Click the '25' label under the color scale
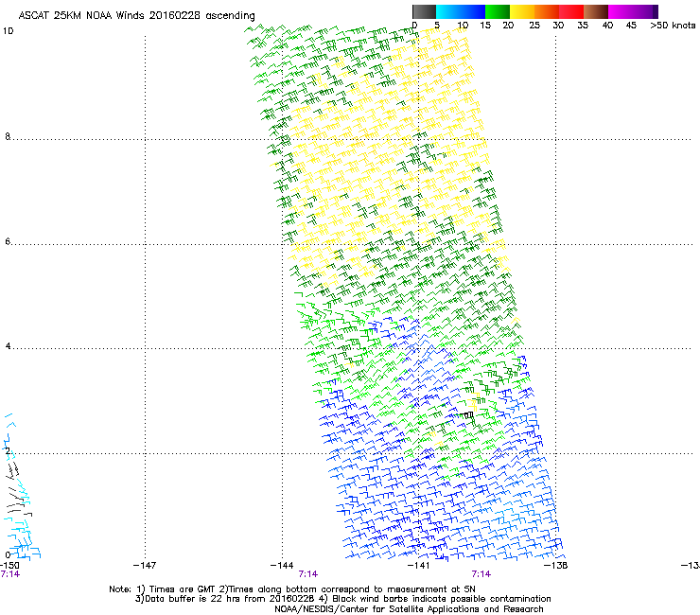The height and width of the screenshot is (615, 700). (x=534, y=26)
